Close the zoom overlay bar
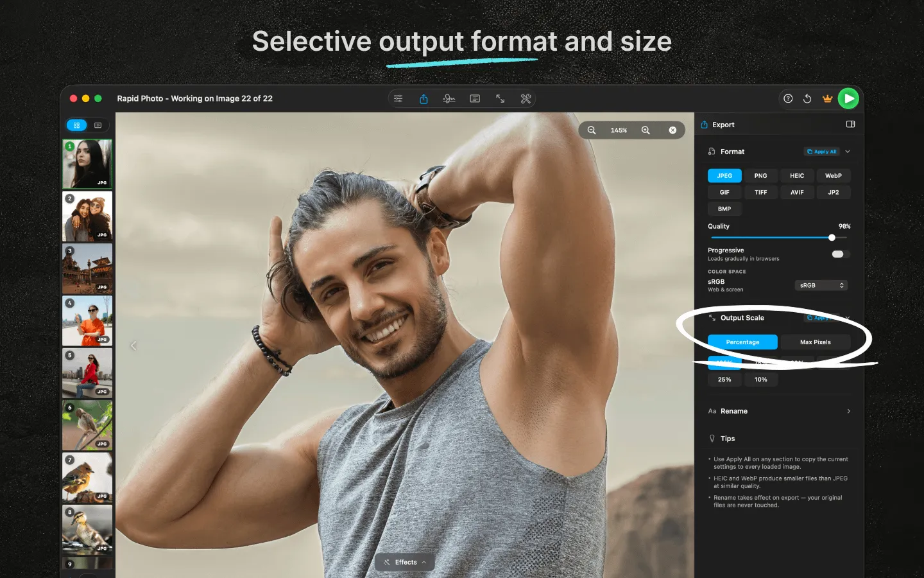This screenshot has height=578, width=924. [672, 130]
